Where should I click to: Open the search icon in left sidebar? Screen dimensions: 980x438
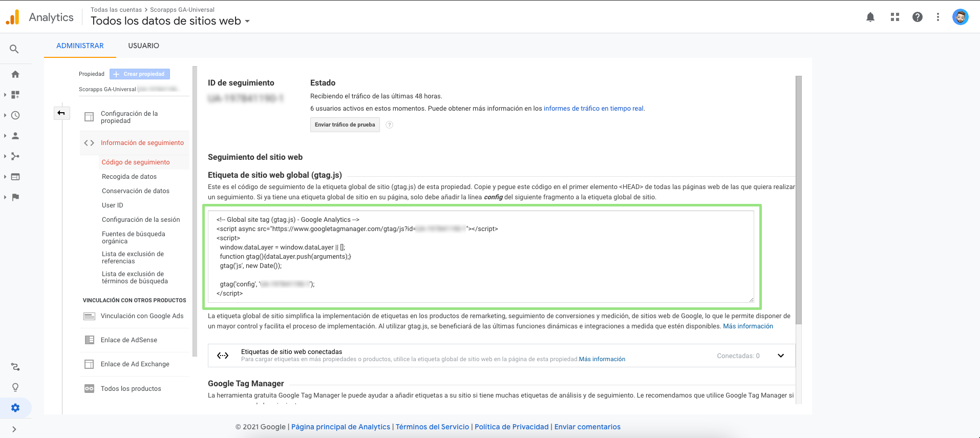pyautogui.click(x=14, y=49)
